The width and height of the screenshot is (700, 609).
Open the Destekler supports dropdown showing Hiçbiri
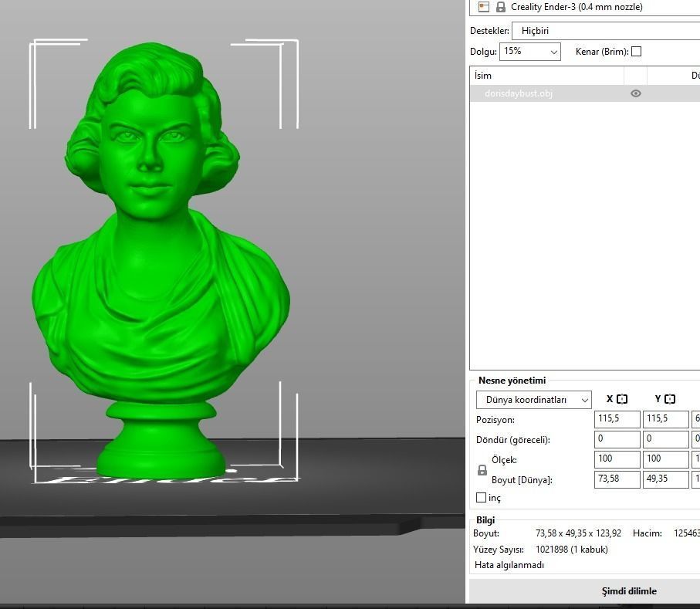point(606,31)
